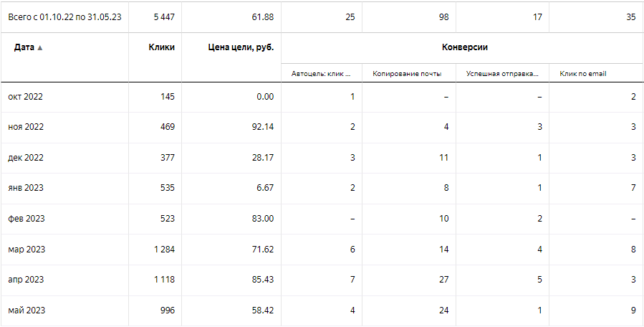Image resolution: width=644 pixels, height=327 pixels.
Task: Click the sort arrow next to Дата
Action: click(x=40, y=48)
